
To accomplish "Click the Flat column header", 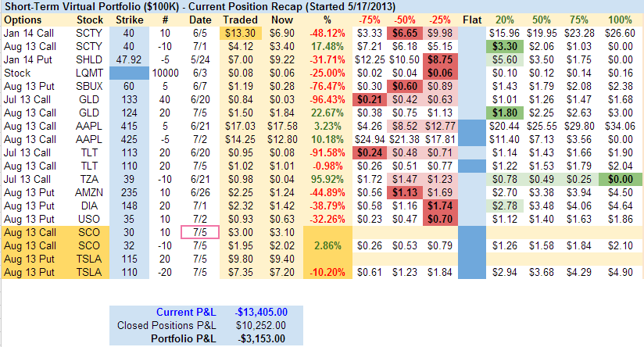I will pos(472,19).
